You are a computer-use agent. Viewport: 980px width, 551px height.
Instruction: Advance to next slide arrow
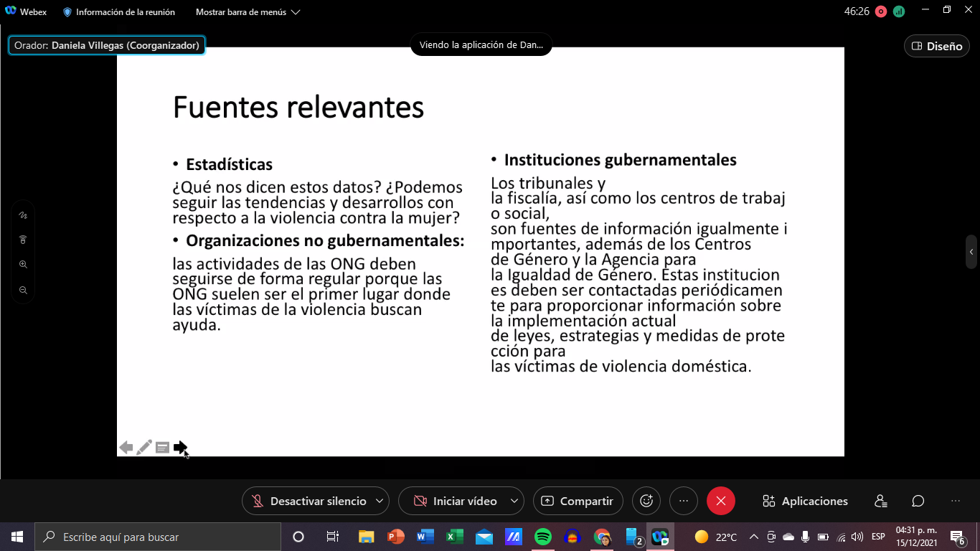point(180,448)
